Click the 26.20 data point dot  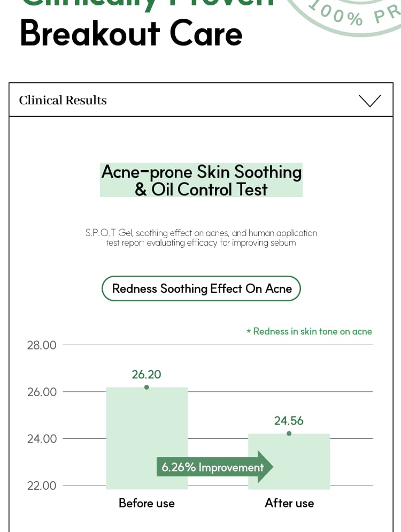pyautogui.click(x=146, y=387)
